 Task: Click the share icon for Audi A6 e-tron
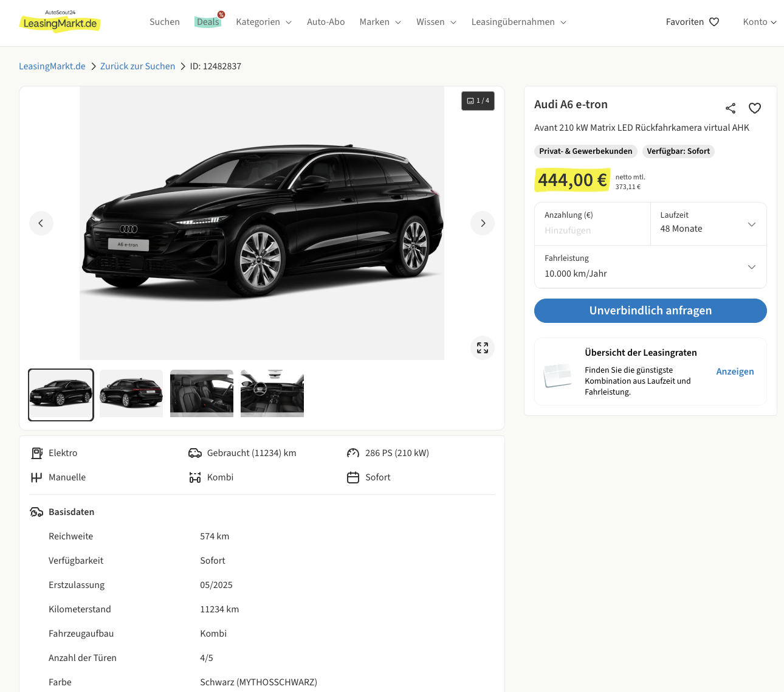click(x=731, y=108)
